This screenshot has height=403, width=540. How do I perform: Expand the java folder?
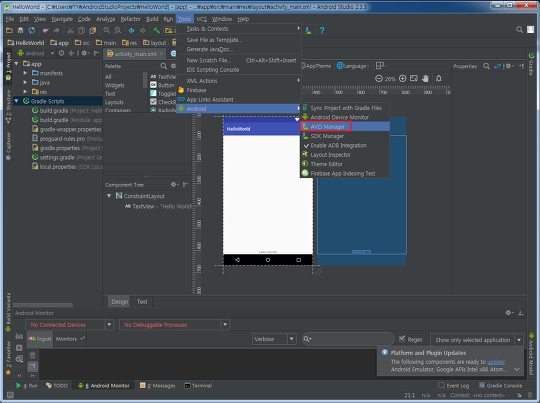pos(25,82)
